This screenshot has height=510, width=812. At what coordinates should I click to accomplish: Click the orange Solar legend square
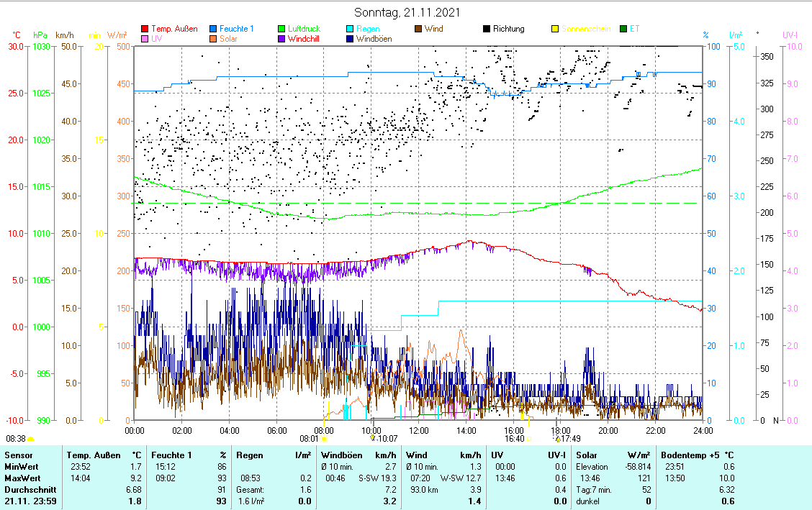(214, 40)
